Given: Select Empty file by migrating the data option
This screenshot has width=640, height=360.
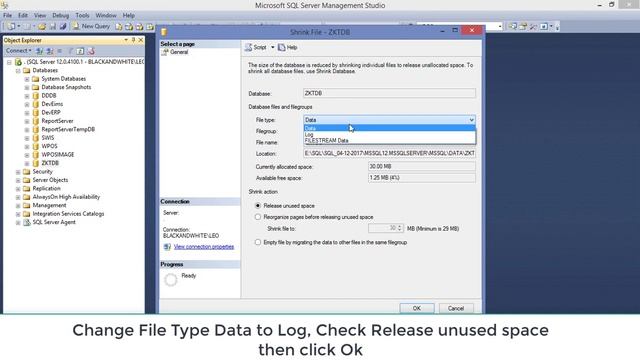Looking at the screenshot, I should click(x=258, y=242).
